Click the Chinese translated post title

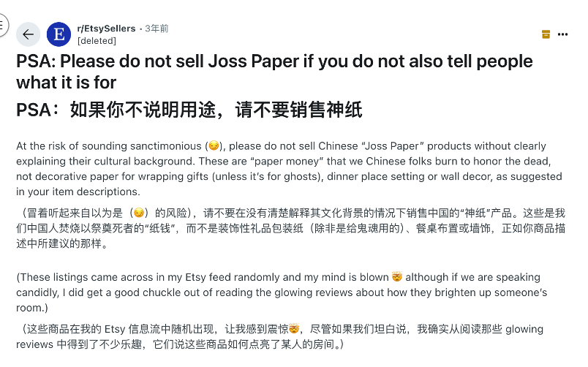pyautogui.click(x=189, y=110)
